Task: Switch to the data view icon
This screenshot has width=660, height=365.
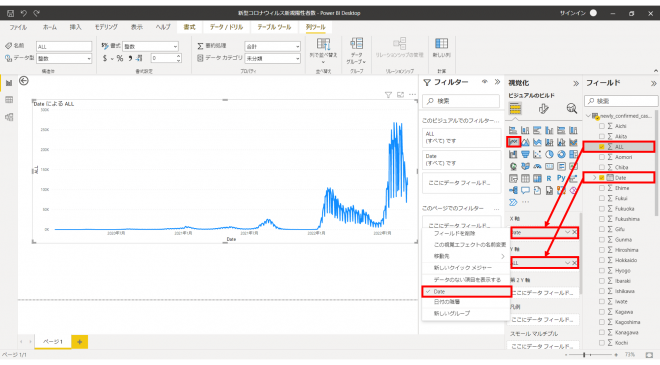Action: coord(9,100)
